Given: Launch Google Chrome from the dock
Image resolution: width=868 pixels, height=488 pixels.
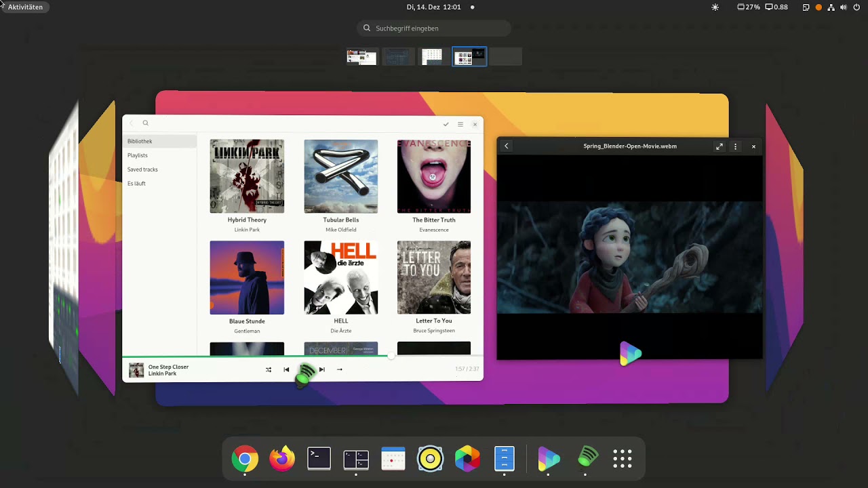Looking at the screenshot, I should [x=245, y=459].
